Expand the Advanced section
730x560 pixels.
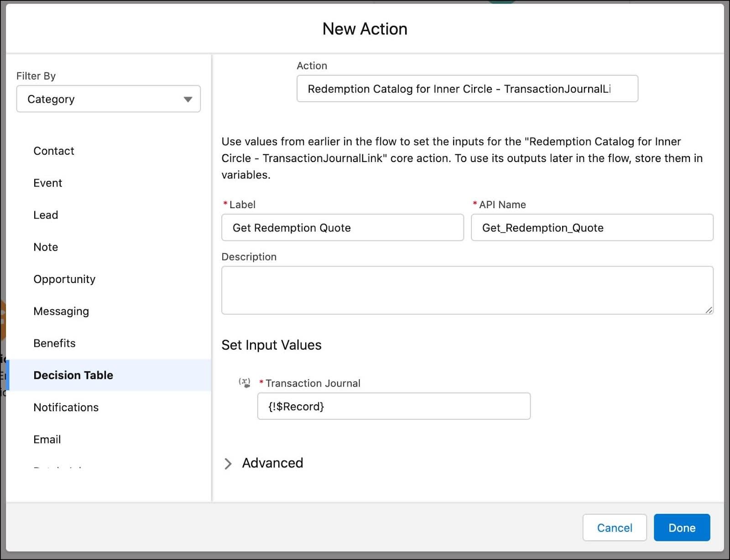tap(272, 463)
